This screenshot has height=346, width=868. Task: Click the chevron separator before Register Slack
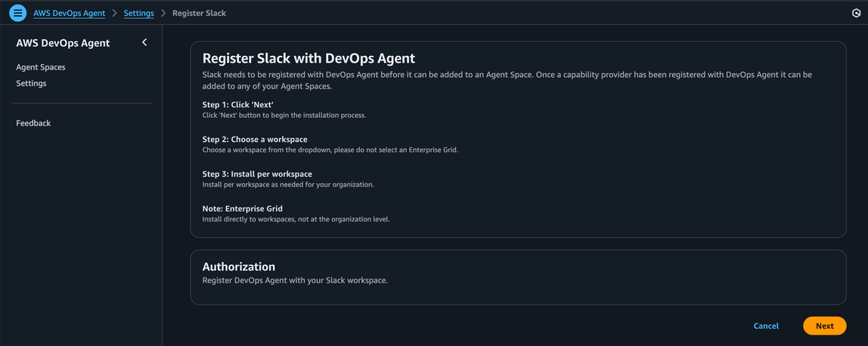[163, 13]
